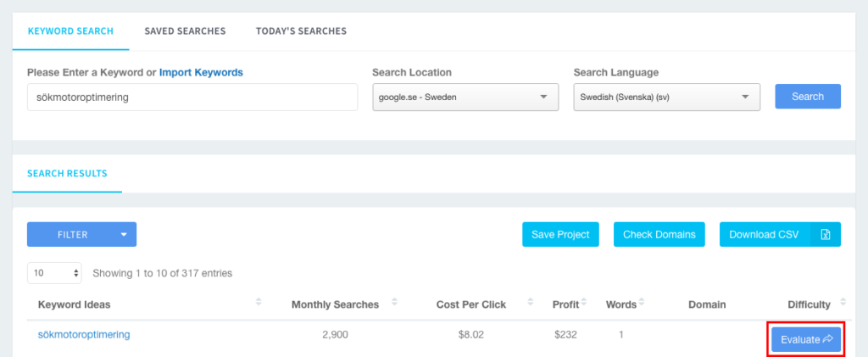Sort by Cost Per Click arrows
The height and width of the screenshot is (357, 868).
pos(530,302)
